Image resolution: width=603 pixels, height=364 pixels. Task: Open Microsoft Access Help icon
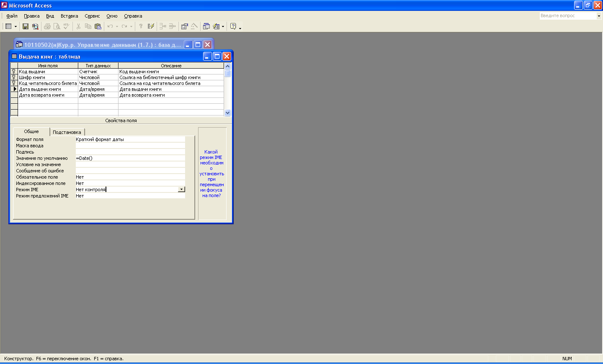(233, 26)
